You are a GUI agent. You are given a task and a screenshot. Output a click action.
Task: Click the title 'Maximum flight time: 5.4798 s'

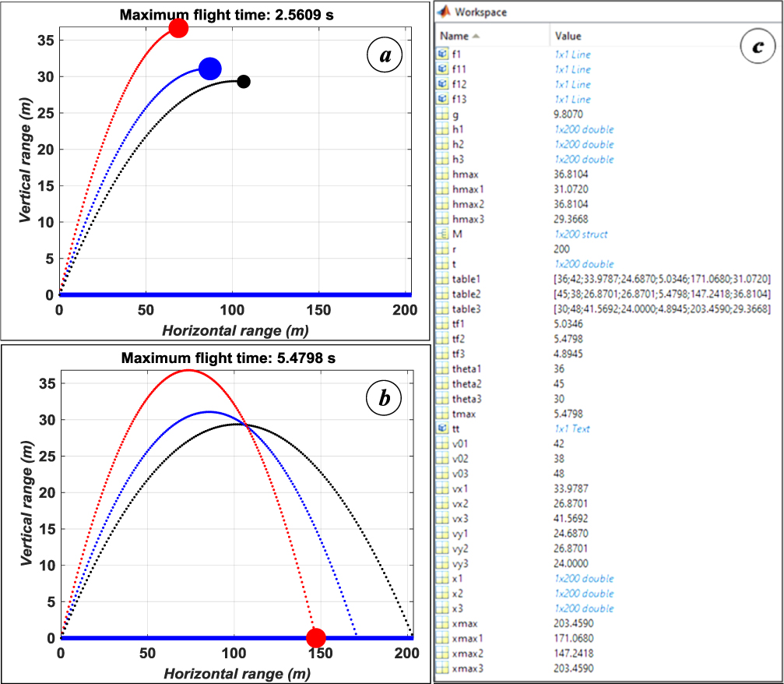pos(228,358)
